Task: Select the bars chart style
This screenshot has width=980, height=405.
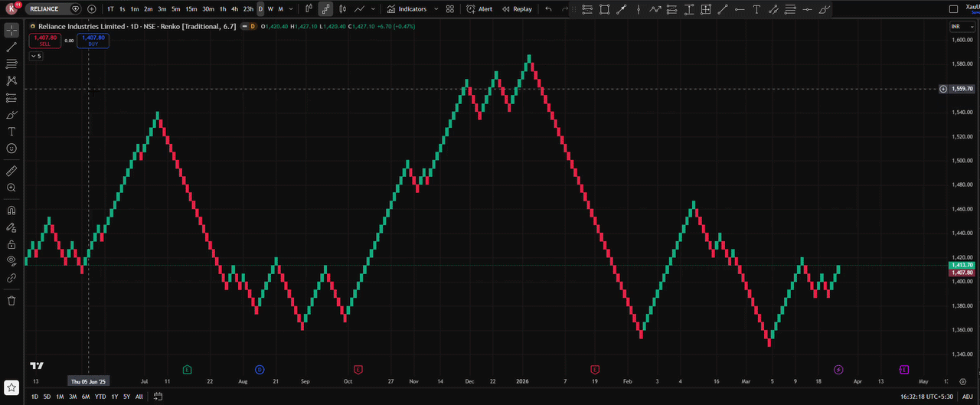Action: point(309,9)
